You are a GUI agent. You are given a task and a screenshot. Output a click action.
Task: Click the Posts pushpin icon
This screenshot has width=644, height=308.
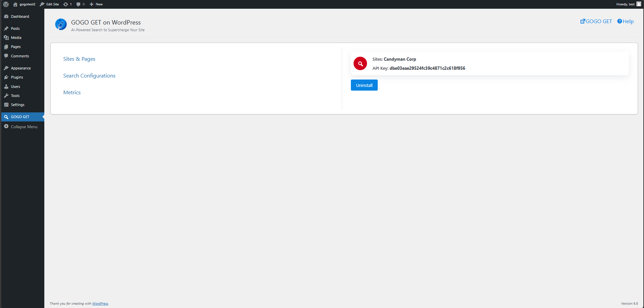[6, 29]
